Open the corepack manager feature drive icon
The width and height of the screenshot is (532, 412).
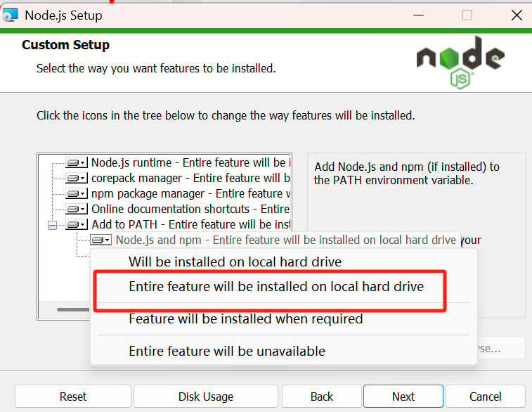(x=77, y=178)
